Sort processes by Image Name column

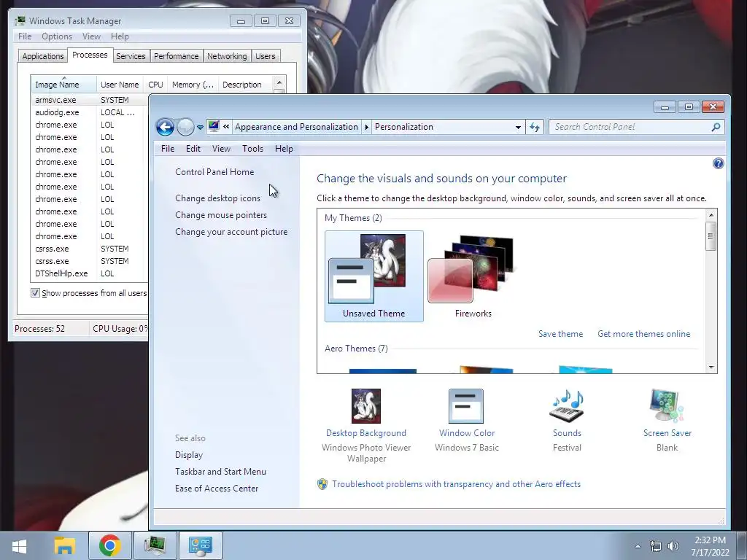63,85
